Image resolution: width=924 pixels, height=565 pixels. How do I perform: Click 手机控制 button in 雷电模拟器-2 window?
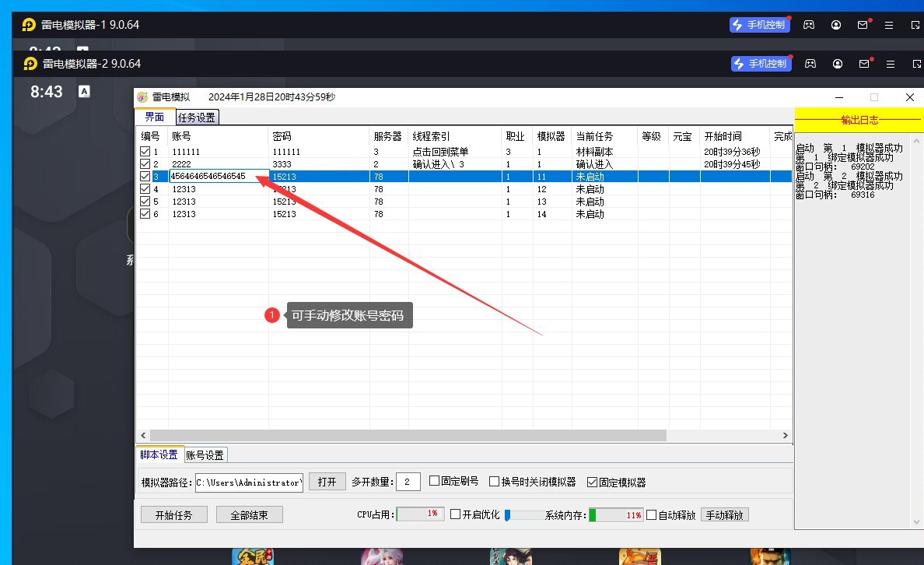point(761,64)
